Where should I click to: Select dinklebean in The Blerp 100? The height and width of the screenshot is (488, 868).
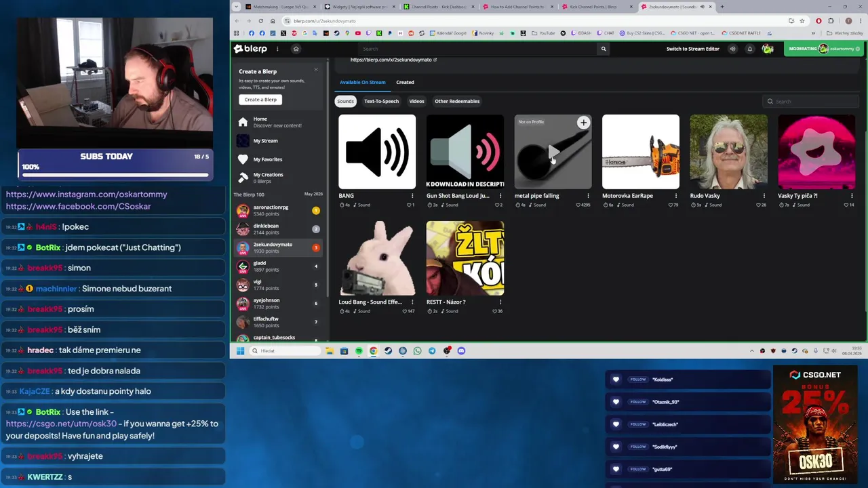277,229
